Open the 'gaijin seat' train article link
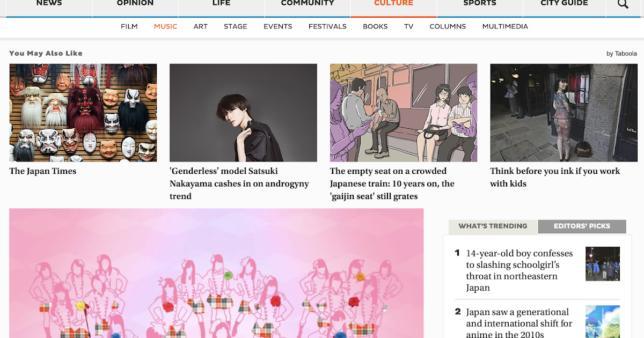644x338 pixels. pos(392,183)
